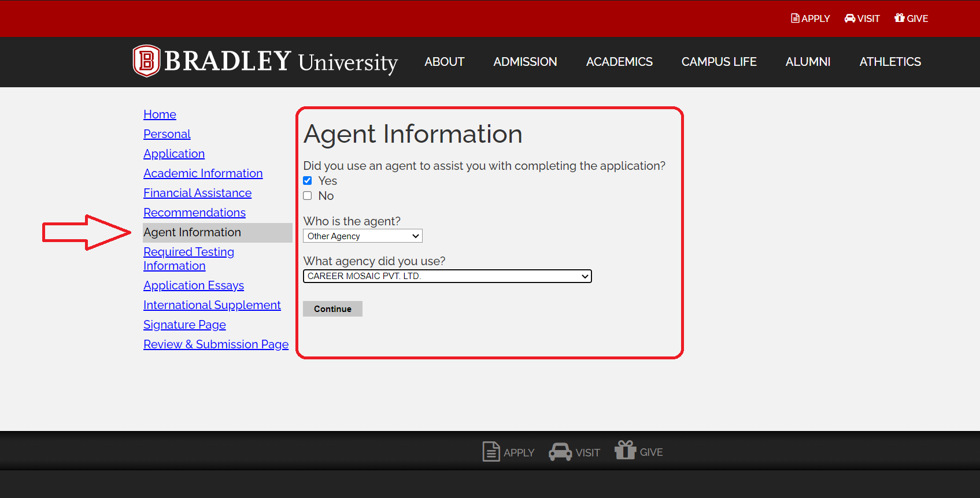Click the top-bar VISIT text link
Image resolution: width=980 pixels, height=498 pixels.
click(868, 18)
